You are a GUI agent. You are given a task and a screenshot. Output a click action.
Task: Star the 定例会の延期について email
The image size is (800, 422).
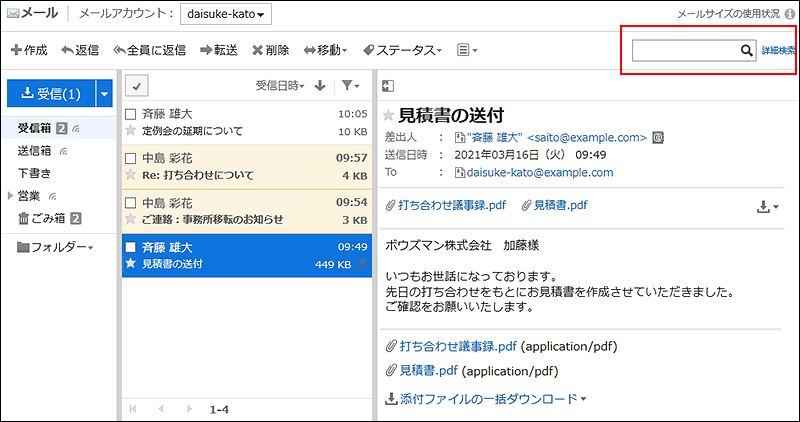[x=130, y=131]
